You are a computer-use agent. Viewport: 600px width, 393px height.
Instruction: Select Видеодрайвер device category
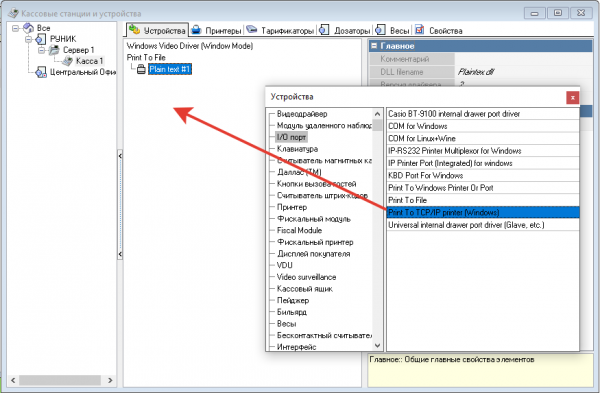pyautogui.click(x=302, y=114)
